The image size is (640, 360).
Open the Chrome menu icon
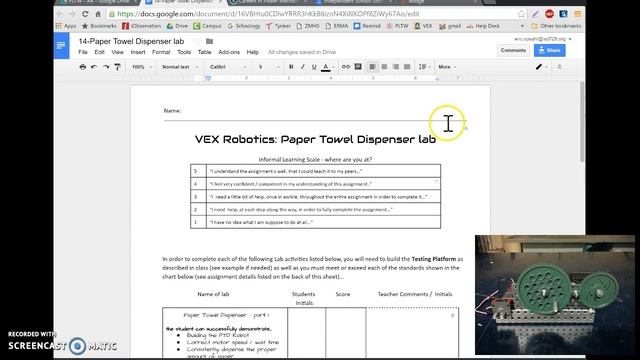coord(578,14)
